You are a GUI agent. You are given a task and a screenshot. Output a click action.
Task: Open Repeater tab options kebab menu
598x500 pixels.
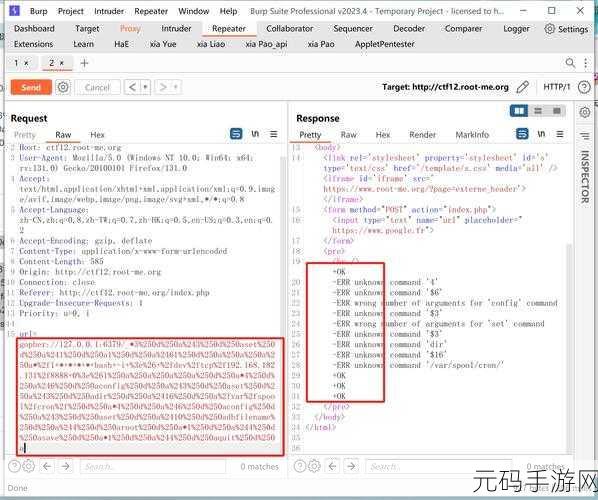point(585,63)
